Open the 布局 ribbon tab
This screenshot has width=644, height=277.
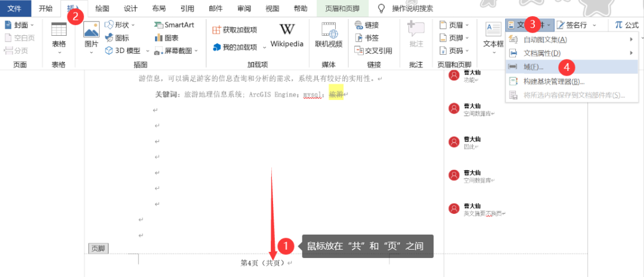(x=159, y=8)
